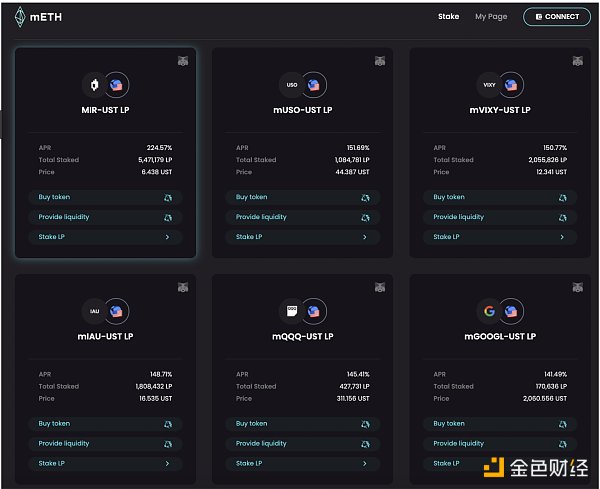Click UST icon on mVIXY-UST LP card

coord(512,85)
